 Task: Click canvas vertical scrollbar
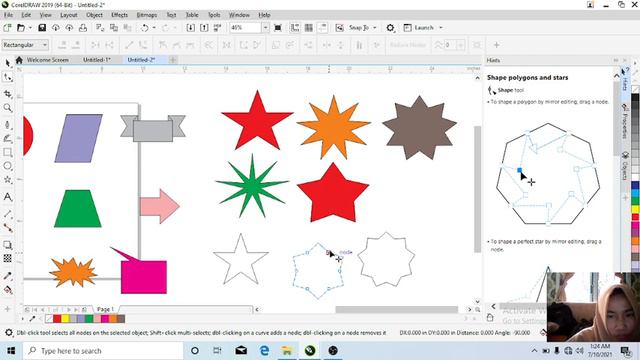[x=477, y=190]
